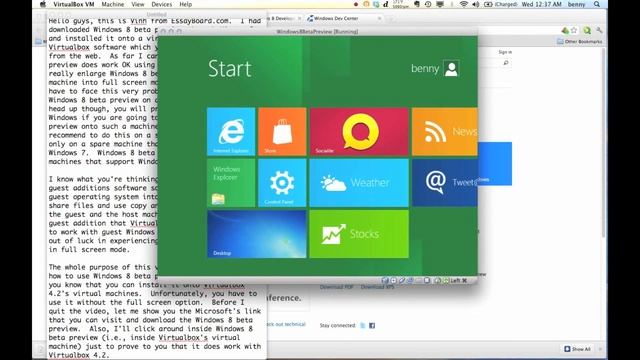This screenshot has height=360, width=640.
Task: Click the Evernote elephant menu bar icon
Action: click(417, 4)
